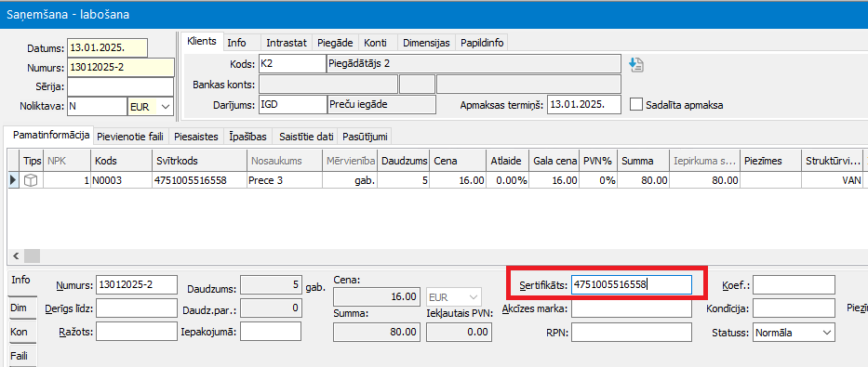Open the Saistītie dati tab

point(305,136)
